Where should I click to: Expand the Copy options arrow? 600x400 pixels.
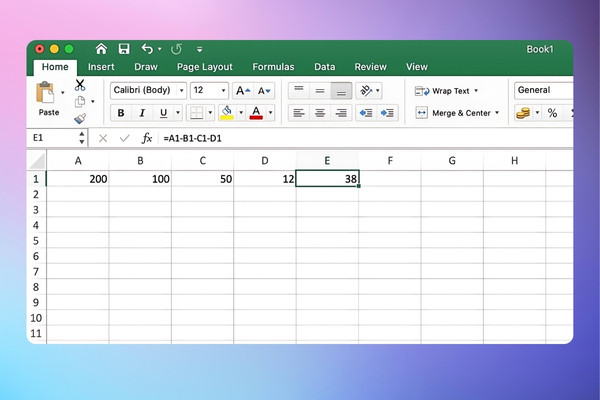(93, 101)
